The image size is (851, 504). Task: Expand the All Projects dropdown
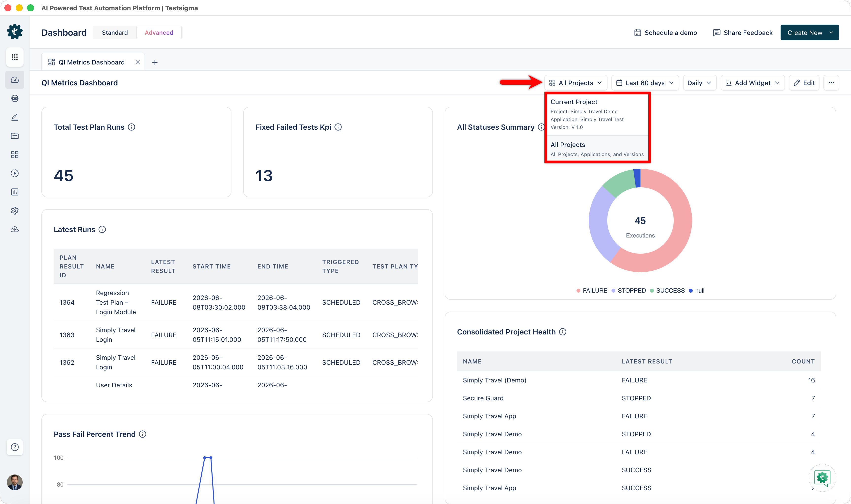pos(575,83)
